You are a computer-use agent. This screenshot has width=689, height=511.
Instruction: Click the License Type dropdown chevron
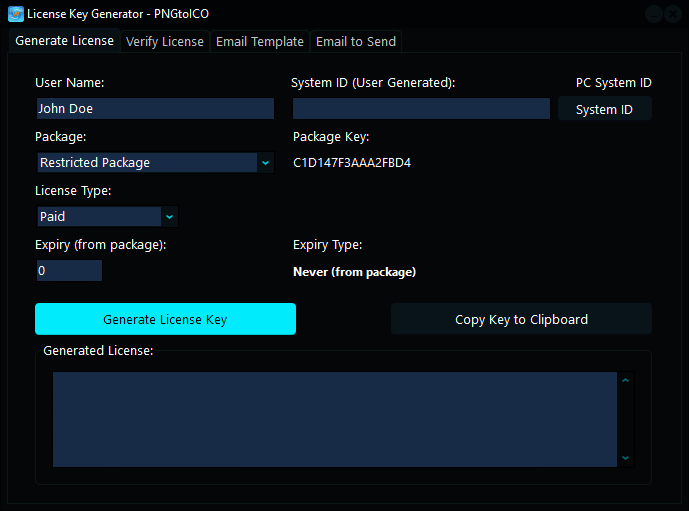tap(170, 217)
